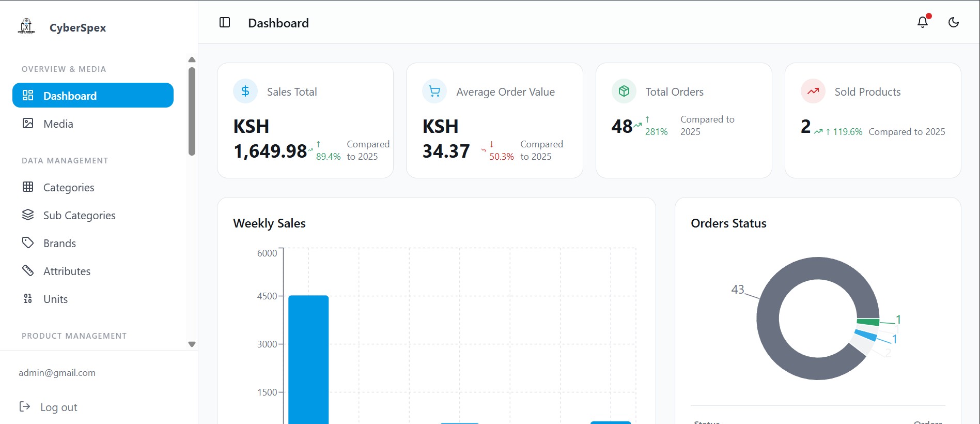Image resolution: width=980 pixels, height=424 pixels.
Task: Click the sidebar scrollbar thumb
Action: 192,111
